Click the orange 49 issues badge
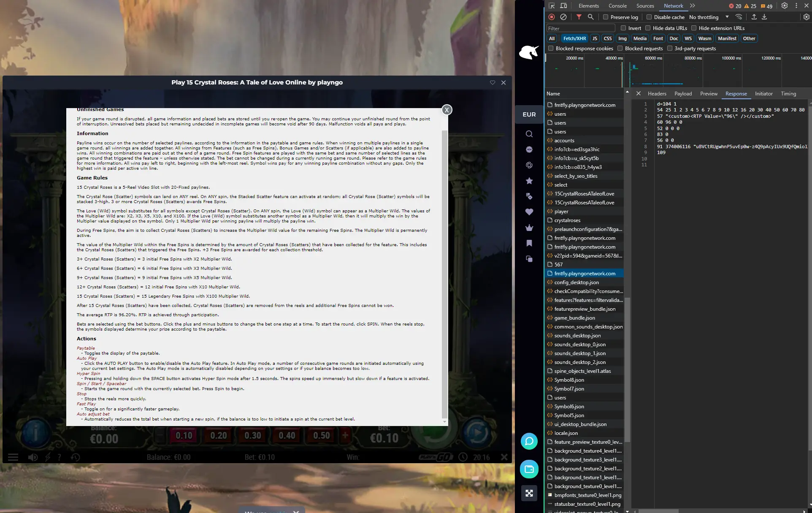812x513 pixels. click(766, 6)
